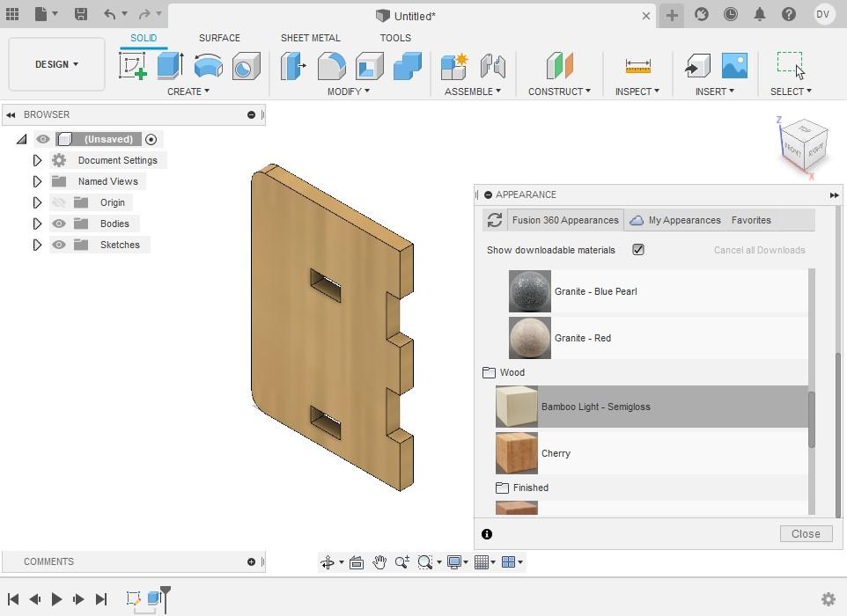Screen dimensions: 847x616
Task: Open the ASSEMBLE dropdown menu
Action: [473, 92]
